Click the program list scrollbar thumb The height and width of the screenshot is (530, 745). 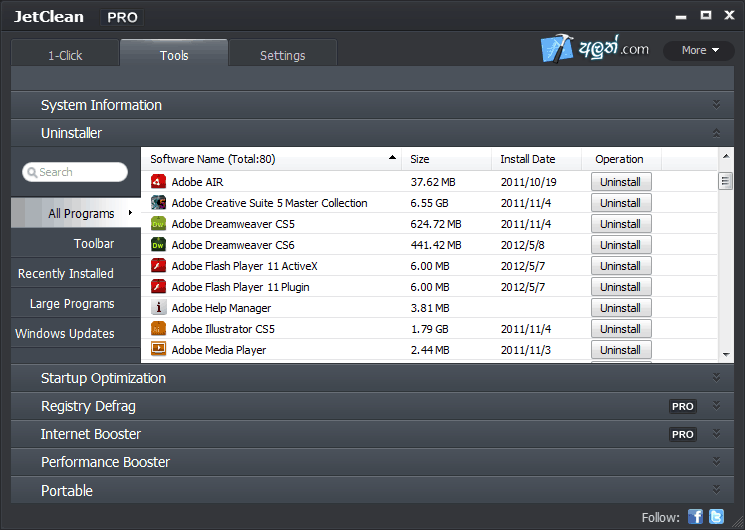point(725,181)
